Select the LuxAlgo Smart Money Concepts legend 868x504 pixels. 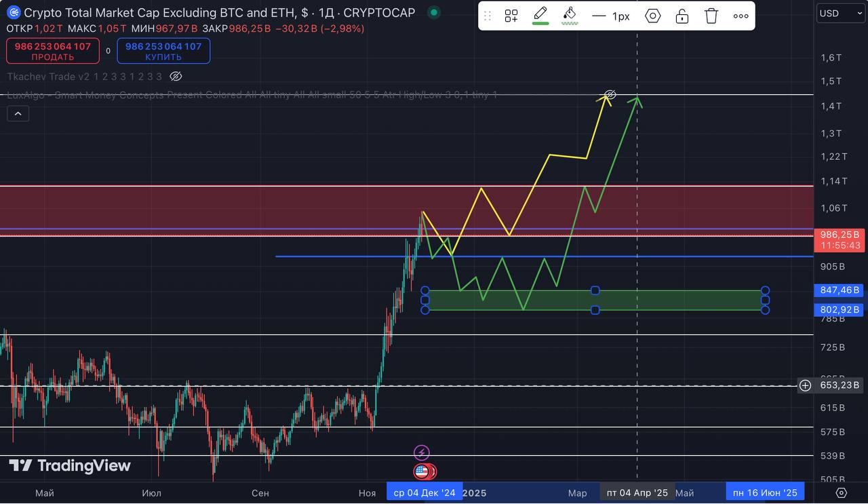point(252,95)
